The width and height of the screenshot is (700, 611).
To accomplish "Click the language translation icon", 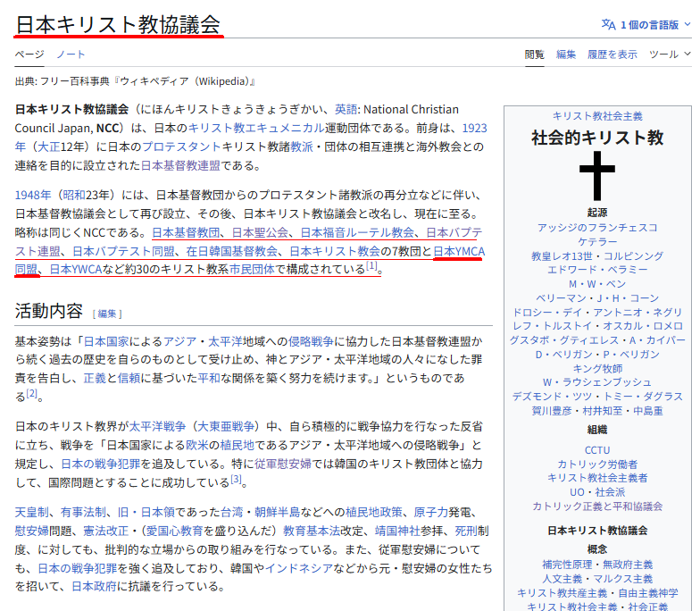I will click(x=609, y=25).
